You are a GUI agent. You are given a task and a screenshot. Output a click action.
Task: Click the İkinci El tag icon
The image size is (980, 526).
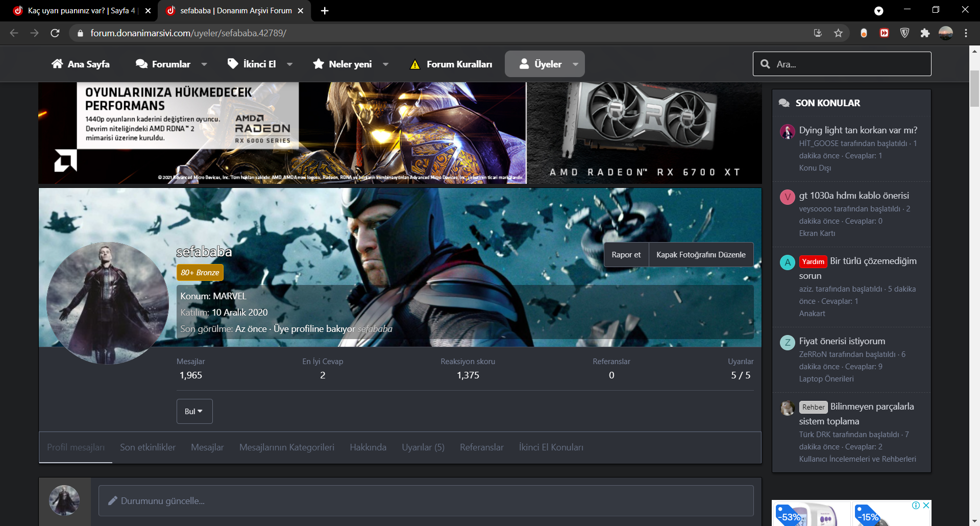[x=233, y=64]
